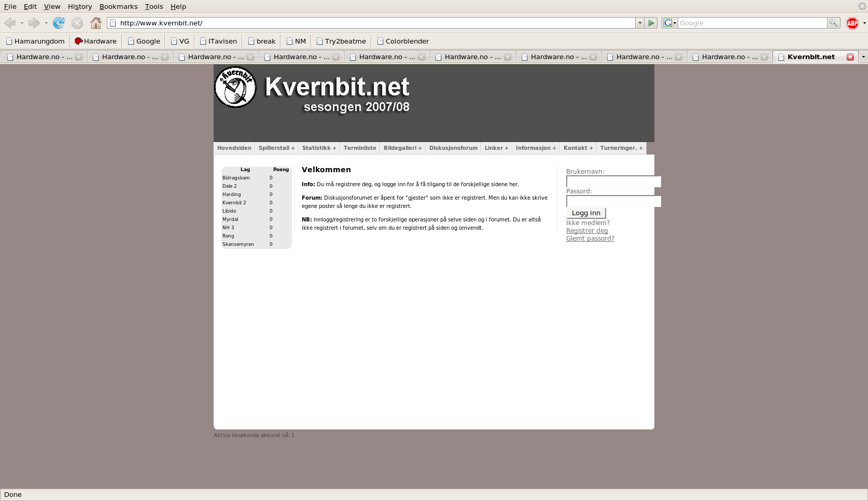Expand the Turneringer. + menu
This screenshot has height=501, width=868.
coord(622,148)
